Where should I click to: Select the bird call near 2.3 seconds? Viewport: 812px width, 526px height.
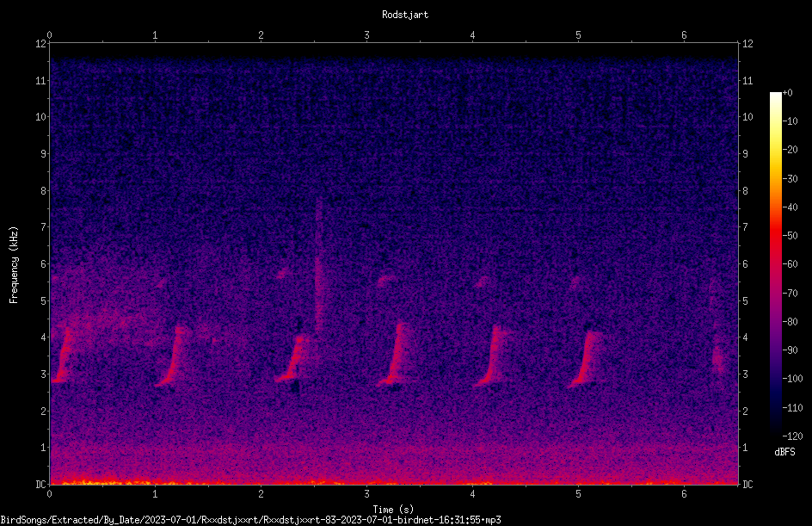(x=293, y=358)
